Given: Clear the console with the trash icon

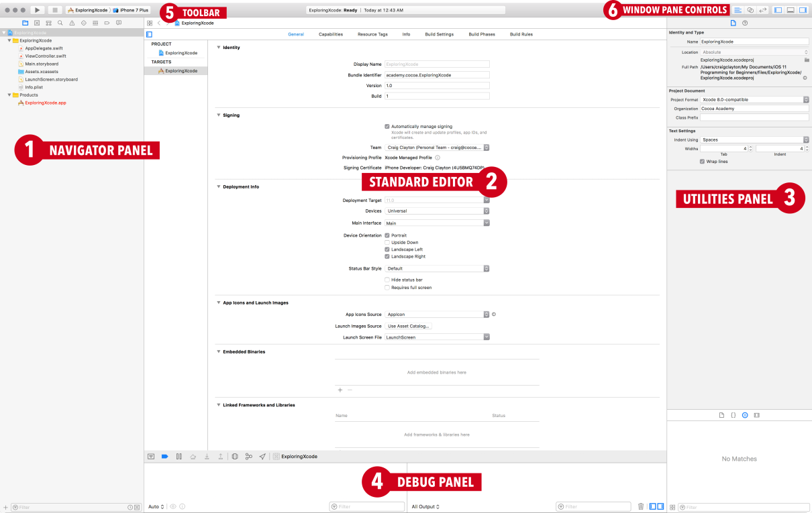Looking at the screenshot, I should tap(641, 506).
